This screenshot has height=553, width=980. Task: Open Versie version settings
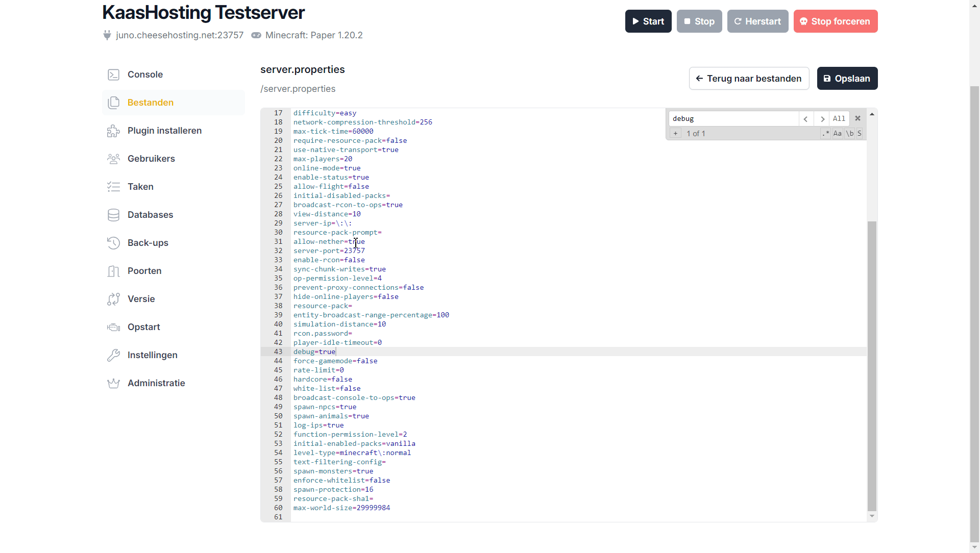point(141,299)
